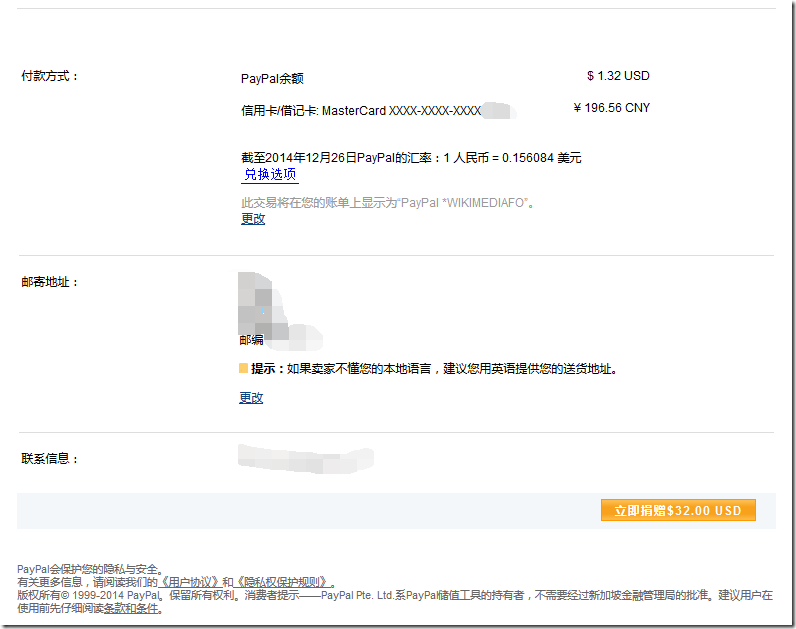The height and width of the screenshot is (629, 796).
Task: Click the 付款方式 section label
Action: pyautogui.click(x=50, y=76)
